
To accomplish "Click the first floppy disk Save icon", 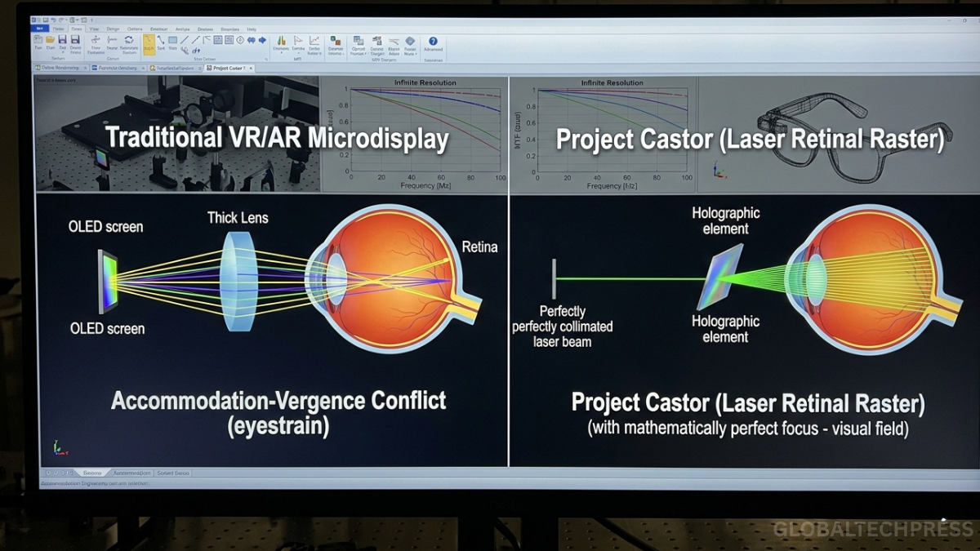I will click(63, 40).
